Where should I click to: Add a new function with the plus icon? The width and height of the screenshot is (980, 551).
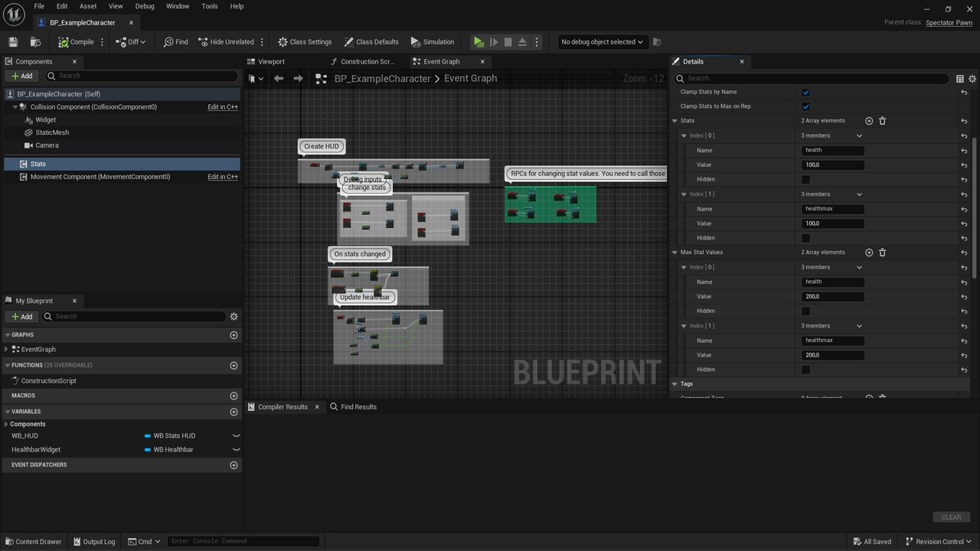(234, 366)
